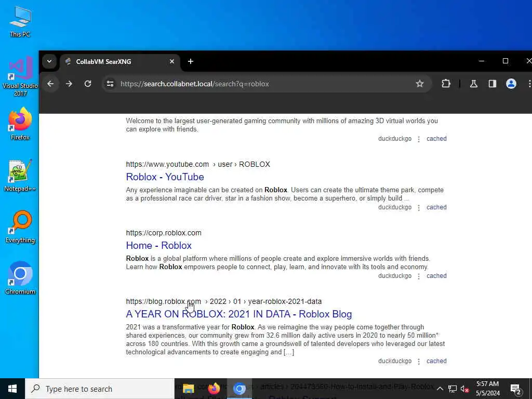This screenshot has height=399, width=532.
Task: Open the tab search dropdown arrow
Action: [x=49, y=61]
